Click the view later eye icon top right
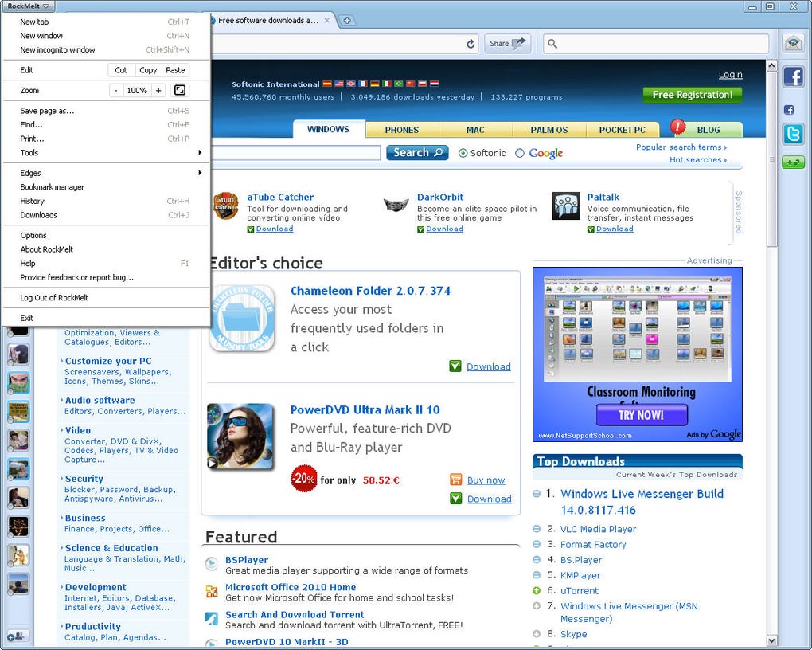This screenshot has width=812, height=650. coord(793,44)
